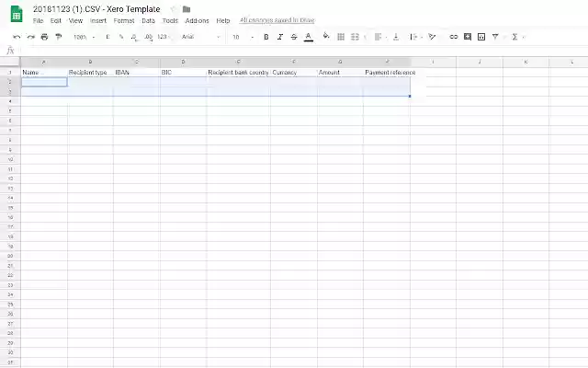Viewport: 588px width, 368px height.
Task: Click 'All changes saved in Drive' link
Action: [x=277, y=20]
